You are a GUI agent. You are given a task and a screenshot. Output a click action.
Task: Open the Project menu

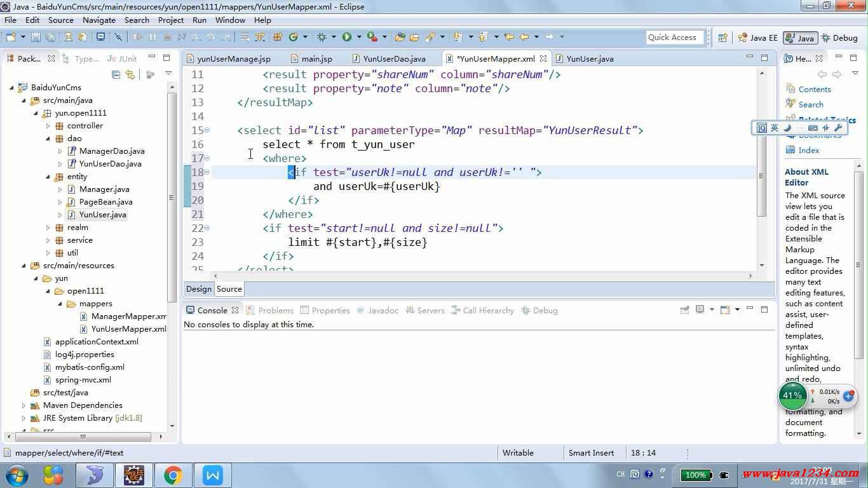click(171, 20)
